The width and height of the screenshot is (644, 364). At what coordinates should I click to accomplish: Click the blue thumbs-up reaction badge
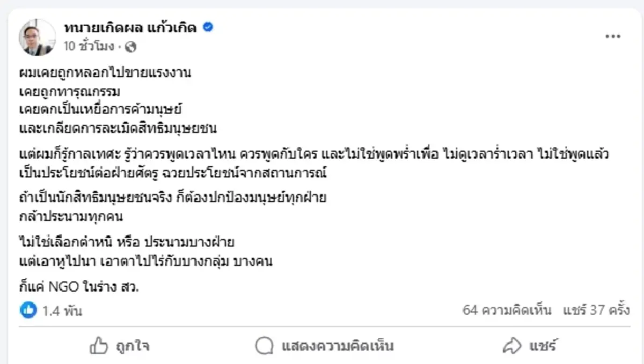point(28,309)
